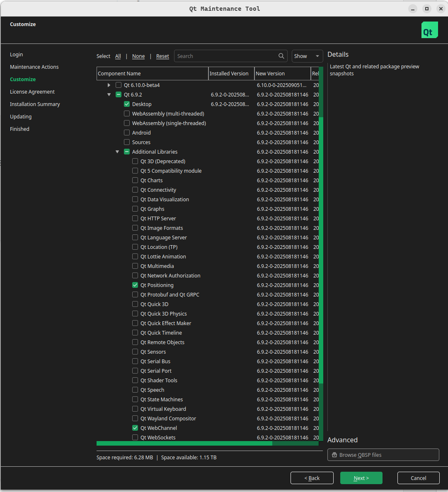Image resolution: width=448 pixels, height=492 pixels.
Task: Collapse the Qt 6.9.2 tree node
Action: coord(109,94)
